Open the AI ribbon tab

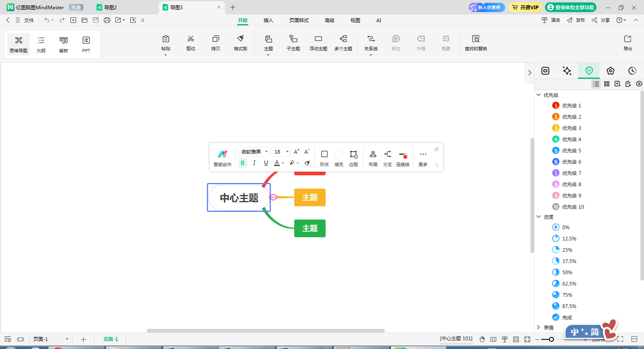tap(379, 20)
